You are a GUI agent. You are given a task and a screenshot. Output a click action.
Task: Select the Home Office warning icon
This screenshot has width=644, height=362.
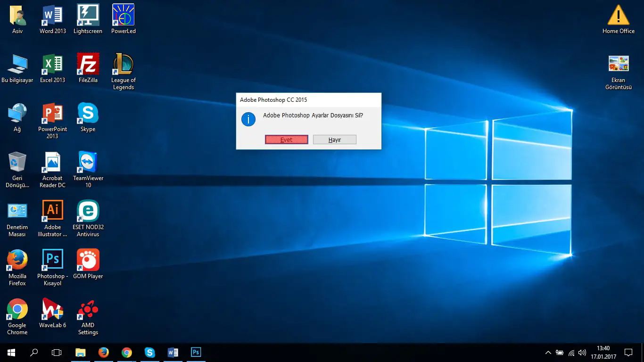619,16
